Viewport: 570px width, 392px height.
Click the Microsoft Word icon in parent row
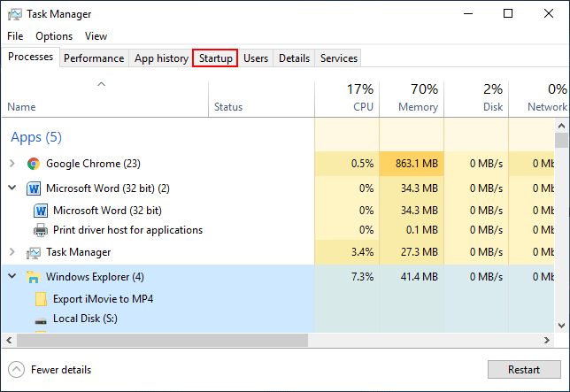tap(34, 188)
